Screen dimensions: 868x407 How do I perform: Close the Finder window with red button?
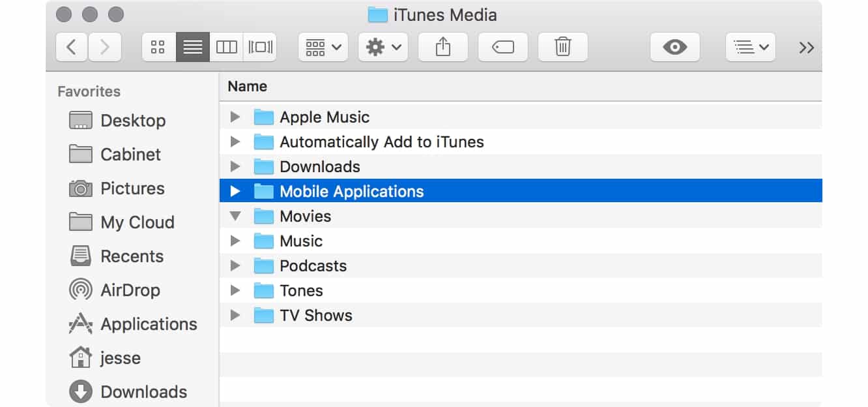pos(64,14)
